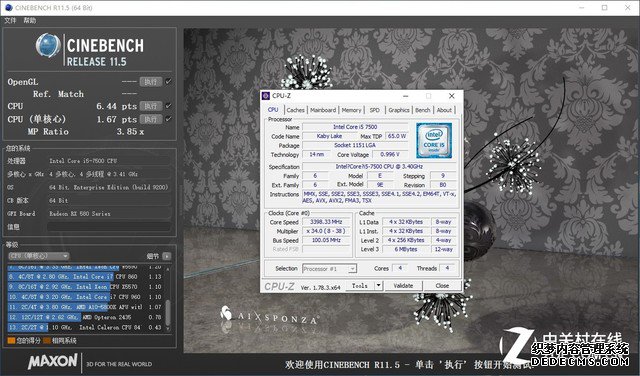The width and height of the screenshot is (640, 376).
Task: Click the Cinebench title bar app icon
Action: (x=8, y=7)
